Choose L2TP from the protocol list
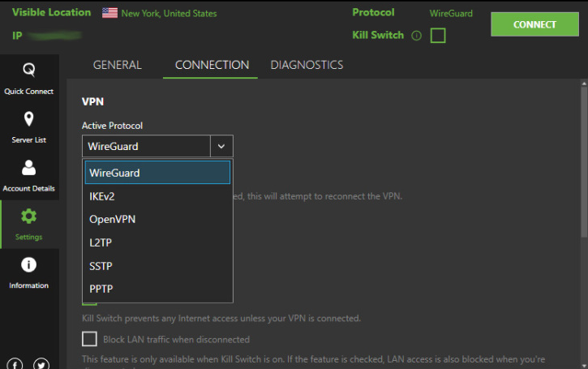The width and height of the screenshot is (588, 369). point(157,242)
